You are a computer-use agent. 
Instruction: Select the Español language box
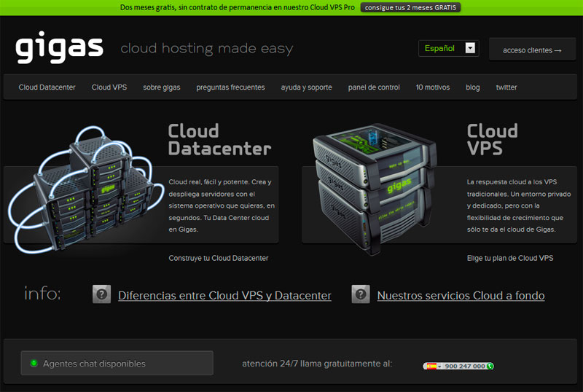point(448,48)
